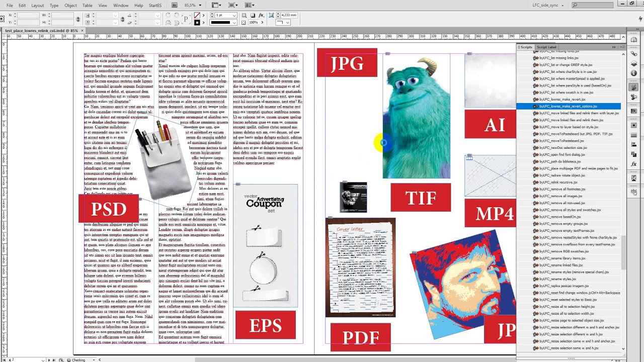
Task: Click the opacity 100% field
Action: [254, 23]
